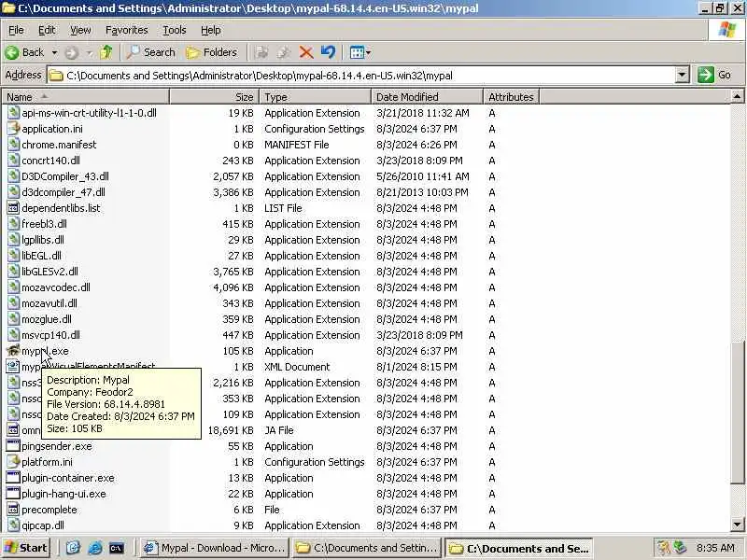
Task: Select the concrt140.dll file icon
Action: click(13, 161)
